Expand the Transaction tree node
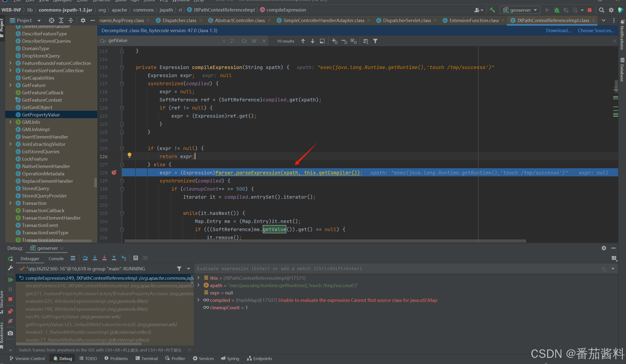This screenshot has width=626, height=364. tap(10, 203)
